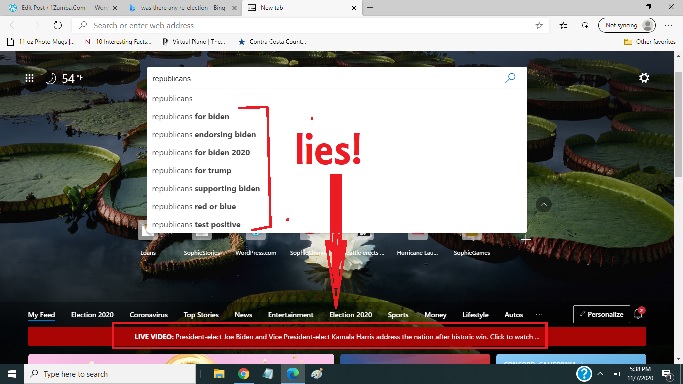Open the Sports feed tab
Screen dimensions: 683x384
[398, 314]
